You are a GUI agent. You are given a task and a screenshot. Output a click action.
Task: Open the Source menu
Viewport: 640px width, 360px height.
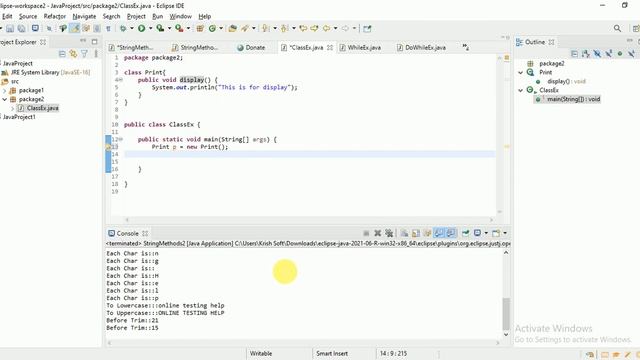pos(28,16)
